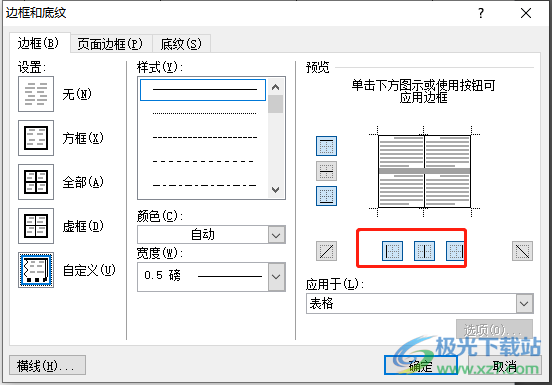Viewport: 552px width, 385px height.
Task: Select the solid line style
Action: coord(203,90)
